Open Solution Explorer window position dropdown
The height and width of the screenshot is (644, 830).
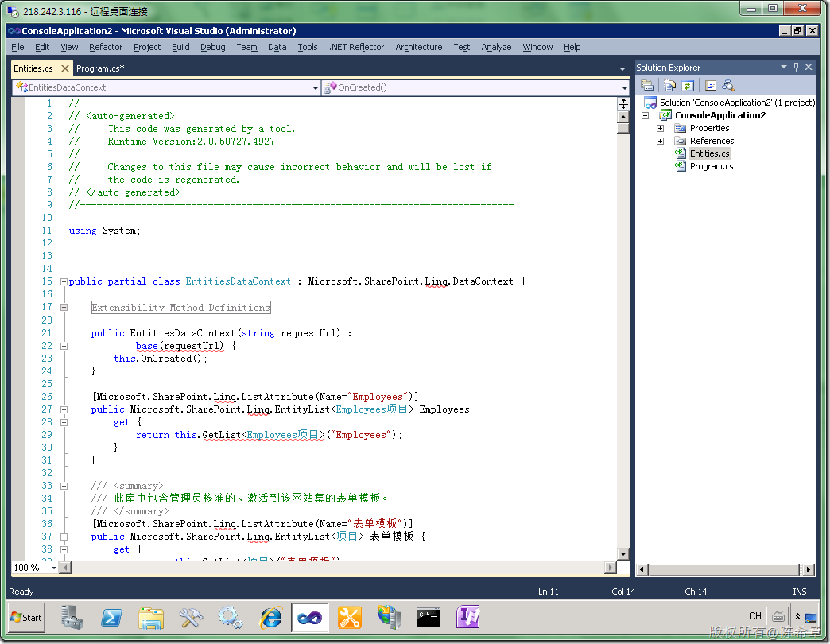pyautogui.click(x=783, y=68)
